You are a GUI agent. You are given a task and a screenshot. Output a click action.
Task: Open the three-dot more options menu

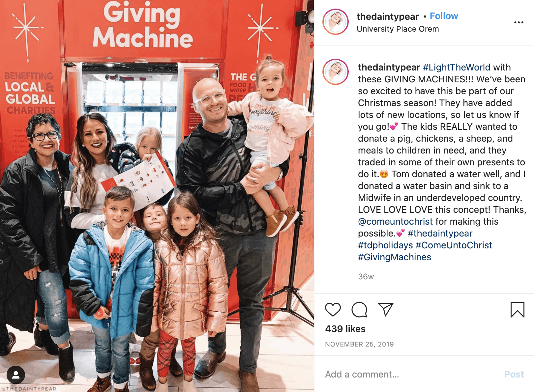[x=519, y=22]
